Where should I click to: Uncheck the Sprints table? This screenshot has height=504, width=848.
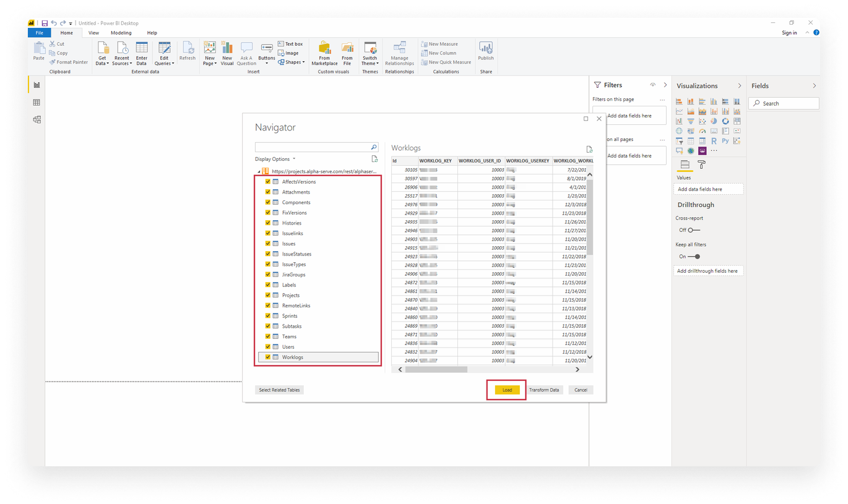268,315
